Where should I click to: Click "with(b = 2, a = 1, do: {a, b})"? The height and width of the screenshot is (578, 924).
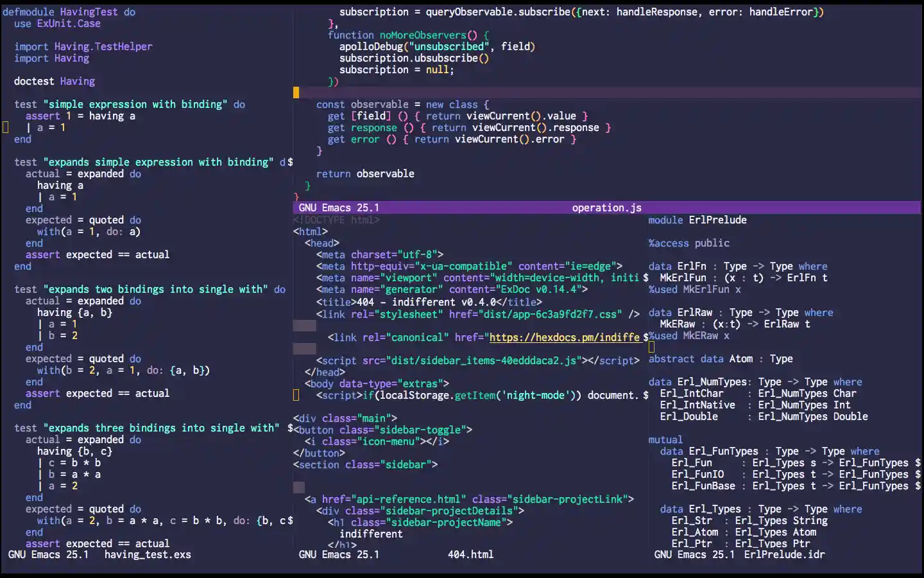point(123,370)
